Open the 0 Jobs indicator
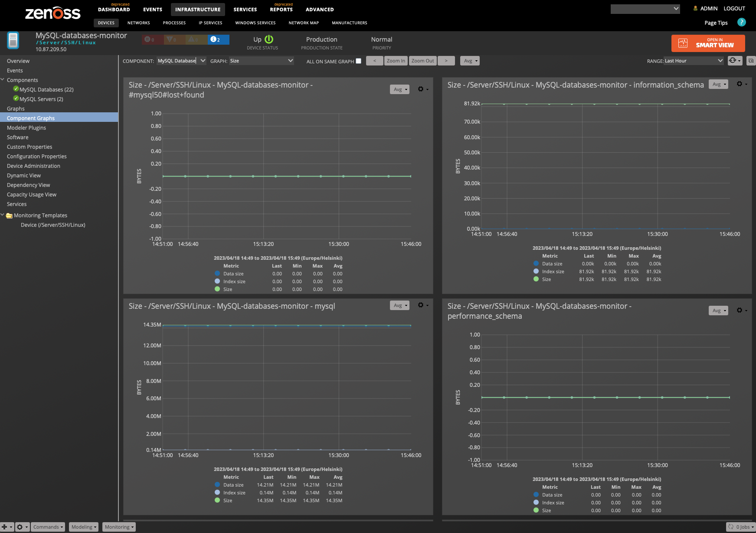This screenshot has height=533, width=756. coord(741,527)
